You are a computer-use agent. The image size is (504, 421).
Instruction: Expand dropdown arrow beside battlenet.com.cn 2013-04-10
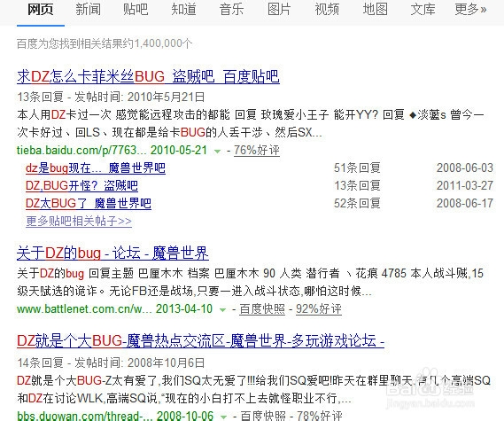pos(222,309)
